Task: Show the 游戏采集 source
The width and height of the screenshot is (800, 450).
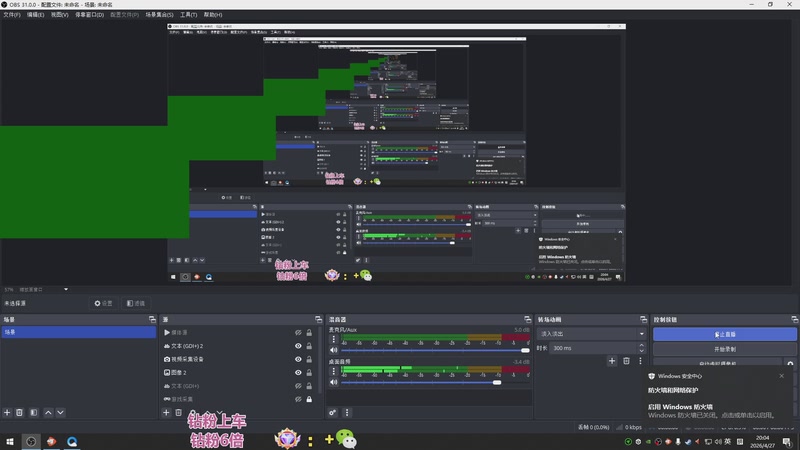Action: click(298, 399)
